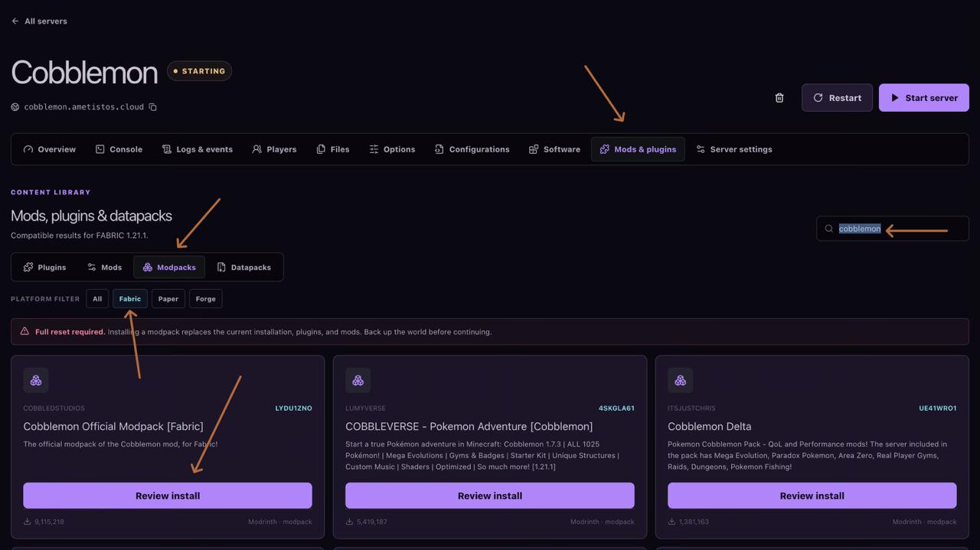Image resolution: width=980 pixels, height=550 pixels.
Task: Click the cobblemon.ametistos.cloud address text
Action: coord(84,107)
